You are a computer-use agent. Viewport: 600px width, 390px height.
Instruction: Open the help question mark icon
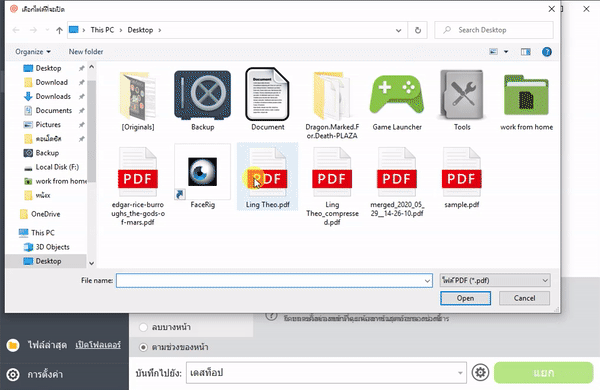[x=547, y=52]
